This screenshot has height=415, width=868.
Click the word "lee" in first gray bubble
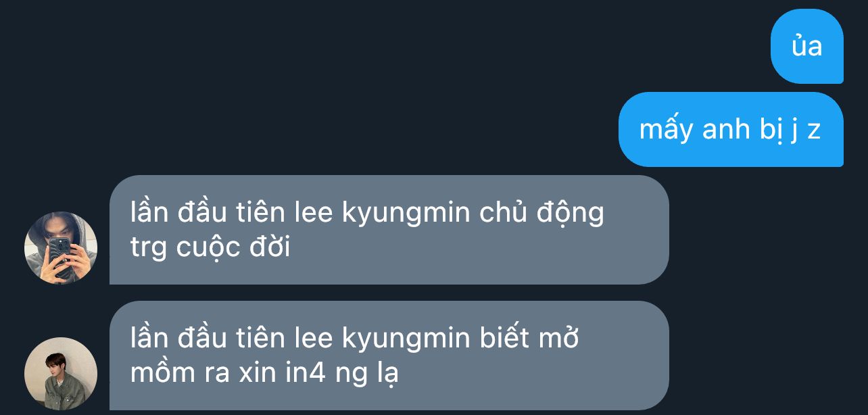point(315,214)
